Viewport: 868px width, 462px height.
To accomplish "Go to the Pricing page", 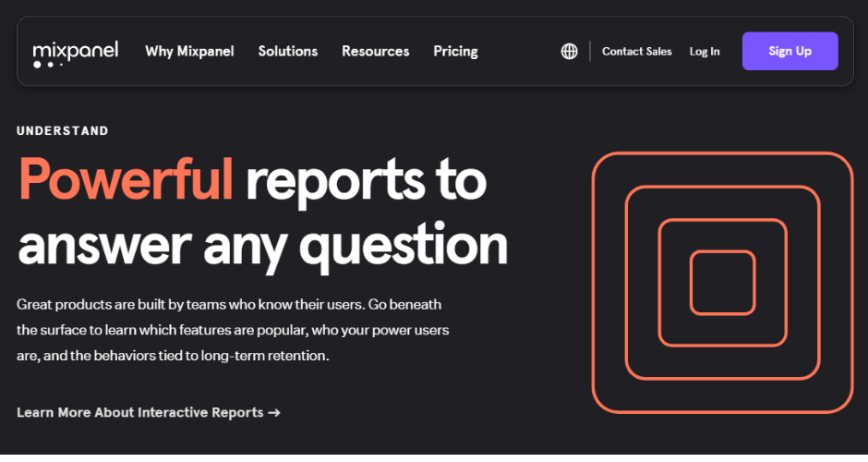I will (455, 52).
